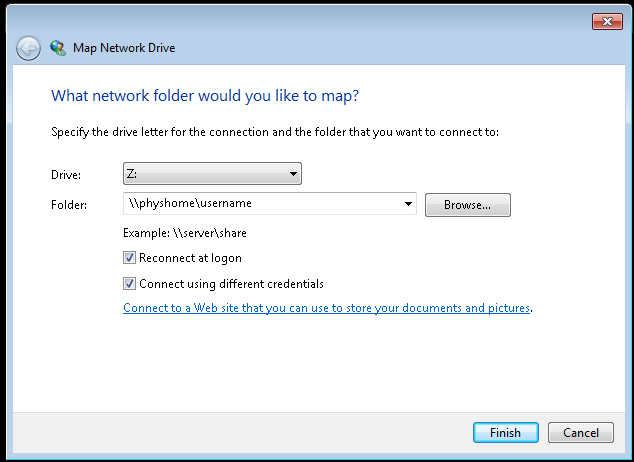Click the Folder: label
Image resolution: width=634 pixels, height=462 pixels.
tap(69, 205)
